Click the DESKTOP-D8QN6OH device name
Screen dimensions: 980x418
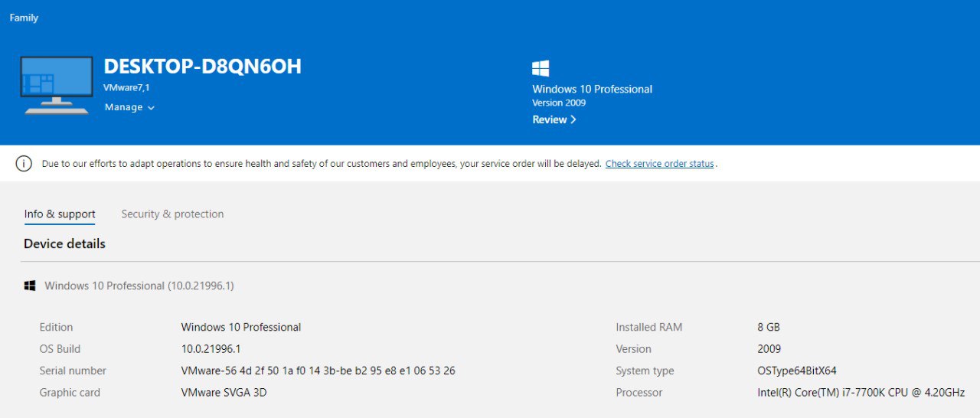(202, 67)
